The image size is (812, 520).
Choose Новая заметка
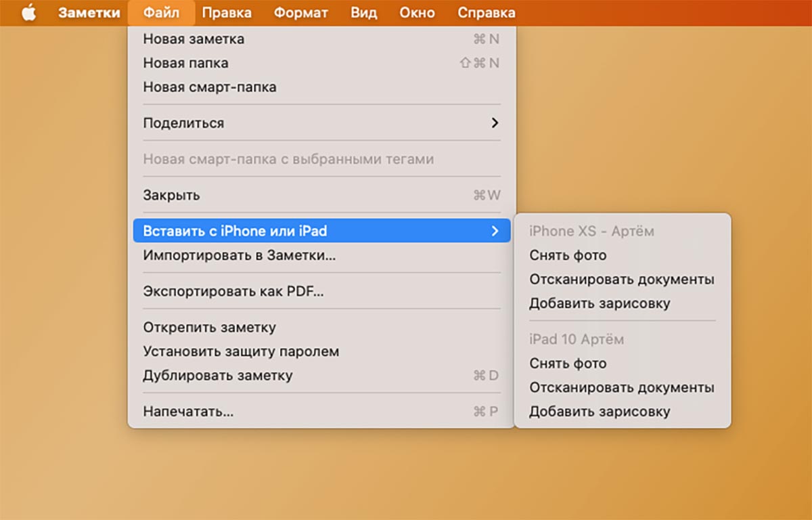(x=321, y=39)
